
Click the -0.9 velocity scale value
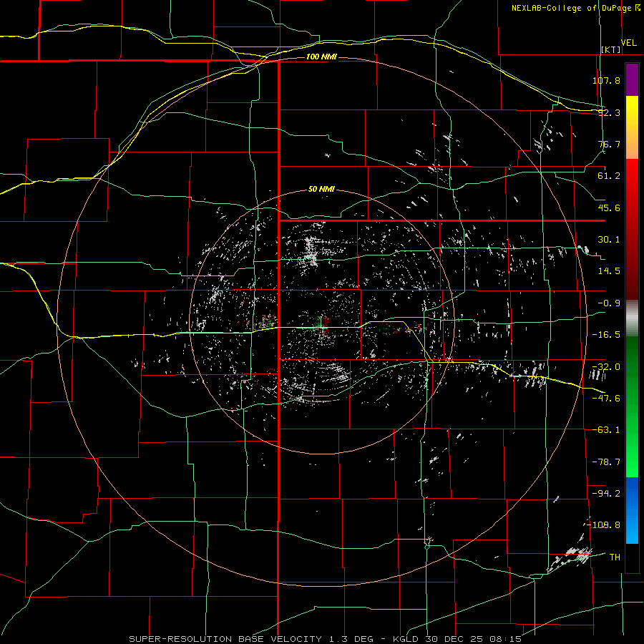coord(609,303)
